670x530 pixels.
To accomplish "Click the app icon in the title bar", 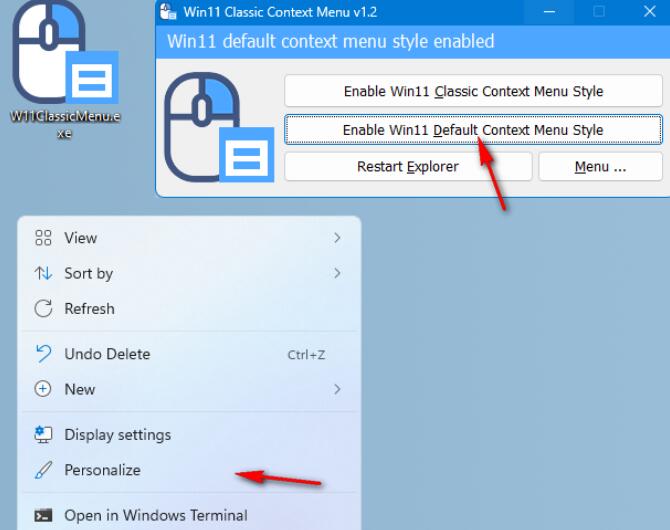I will point(168,12).
